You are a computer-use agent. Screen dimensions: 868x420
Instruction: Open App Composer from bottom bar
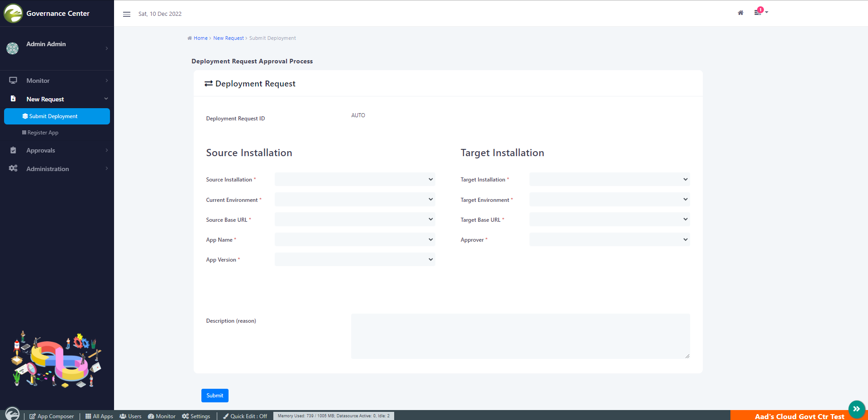(52, 416)
